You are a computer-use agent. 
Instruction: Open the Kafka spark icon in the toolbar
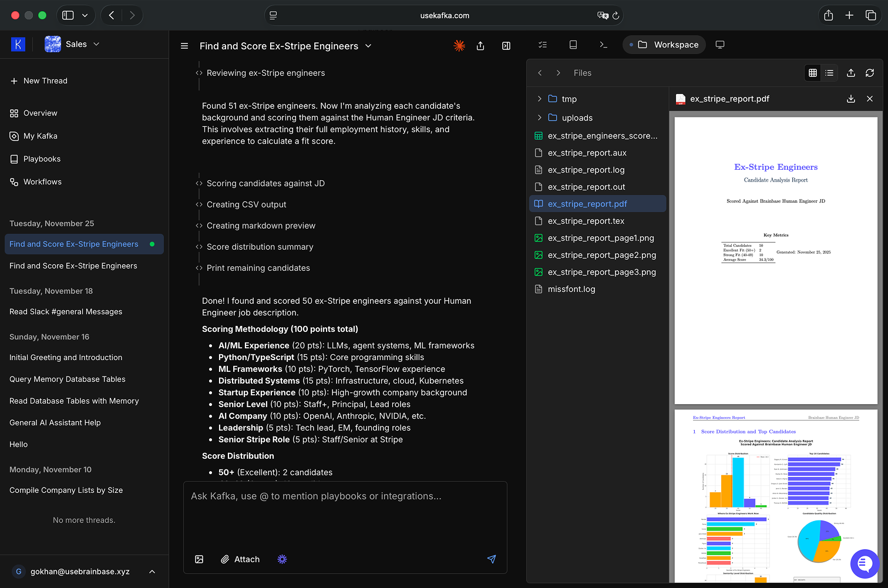(459, 45)
